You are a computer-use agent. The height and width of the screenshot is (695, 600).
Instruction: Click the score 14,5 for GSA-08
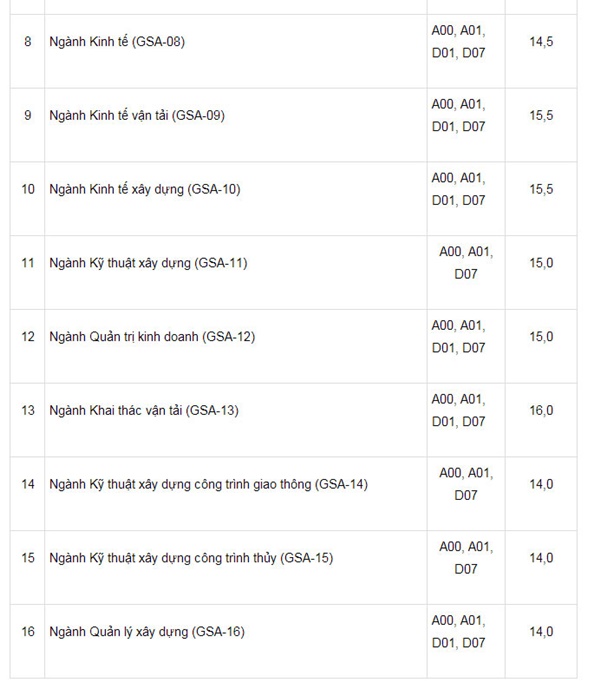point(541,42)
